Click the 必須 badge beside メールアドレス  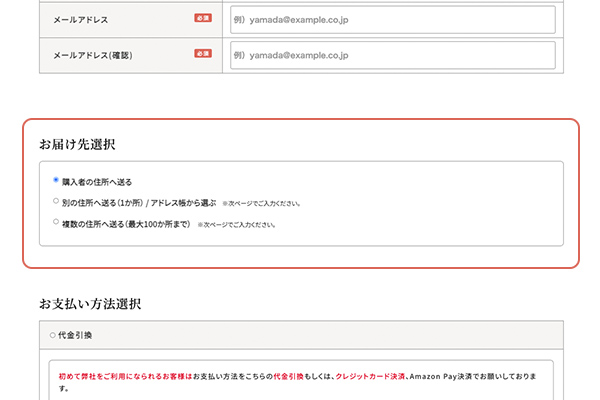tap(203, 18)
